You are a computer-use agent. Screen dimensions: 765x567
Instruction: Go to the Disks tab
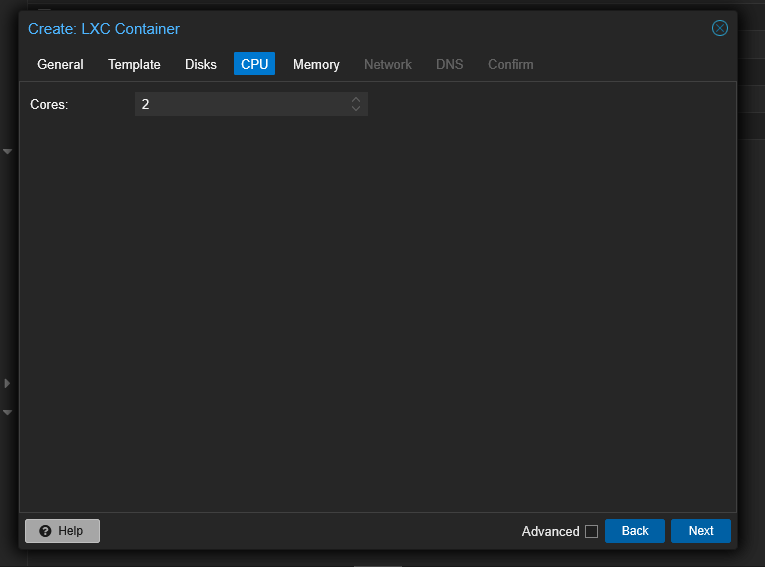click(201, 64)
